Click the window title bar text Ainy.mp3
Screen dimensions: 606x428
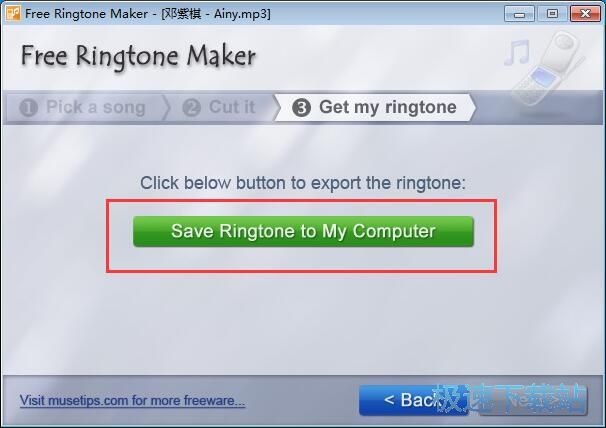[x=242, y=14]
